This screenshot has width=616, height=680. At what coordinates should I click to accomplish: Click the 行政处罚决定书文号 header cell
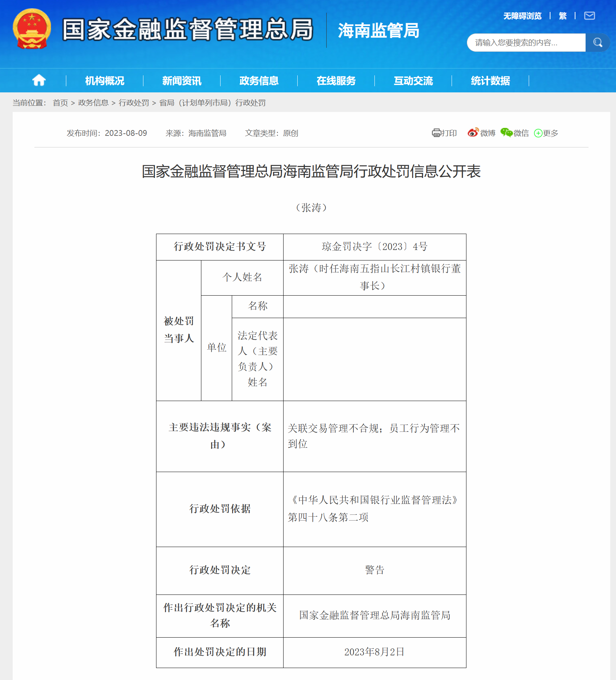coord(220,247)
